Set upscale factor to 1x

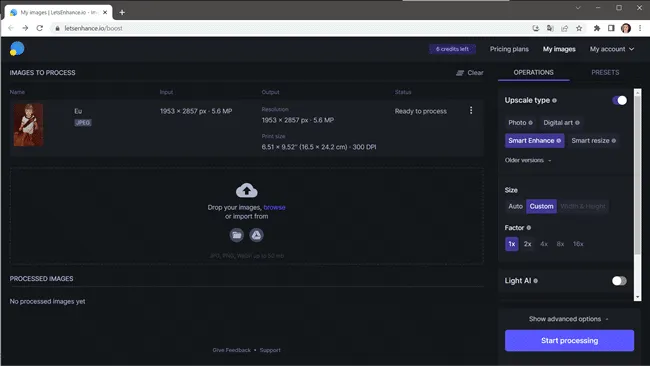pyautogui.click(x=512, y=244)
